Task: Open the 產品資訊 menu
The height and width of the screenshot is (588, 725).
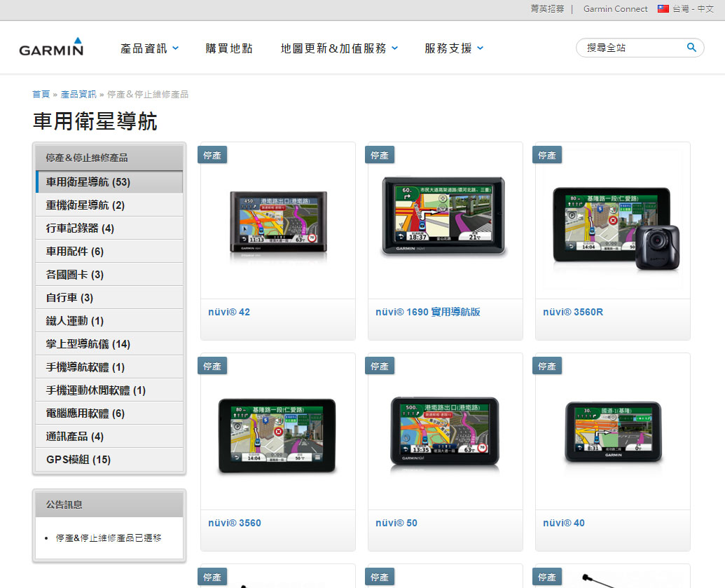Action: click(x=144, y=48)
